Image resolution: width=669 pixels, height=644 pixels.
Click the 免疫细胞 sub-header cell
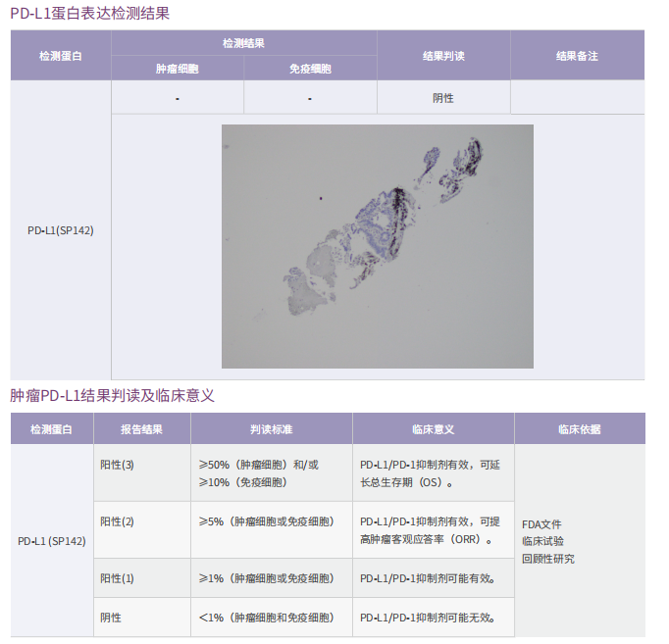click(x=309, y=69)
